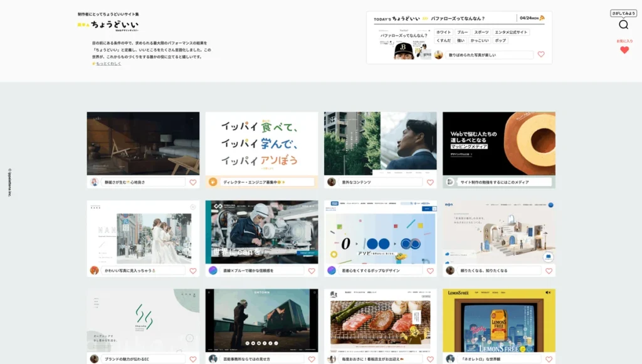Click the avatar beside 意外なコンテンツ
The width and height of the screenshot is (642, 364).
(x=332, y=182)
